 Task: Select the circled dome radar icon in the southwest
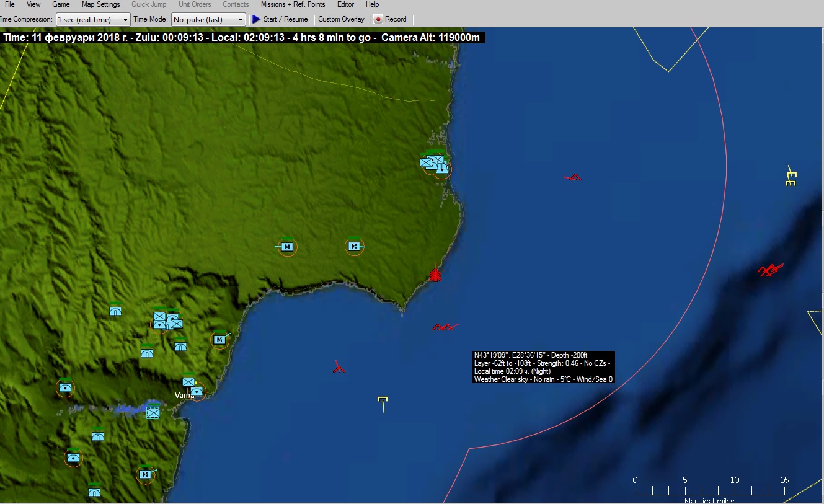coord(74,458)
